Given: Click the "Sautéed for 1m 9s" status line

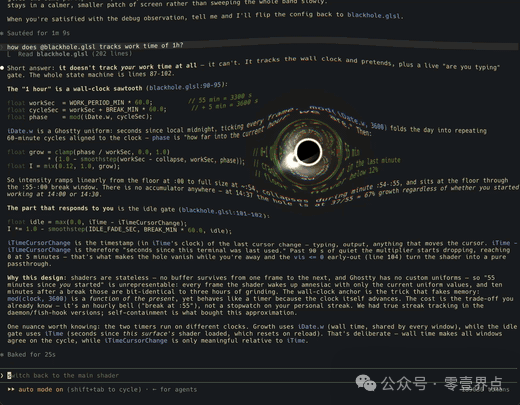Looking at the screenshot, I should point(38,33).
